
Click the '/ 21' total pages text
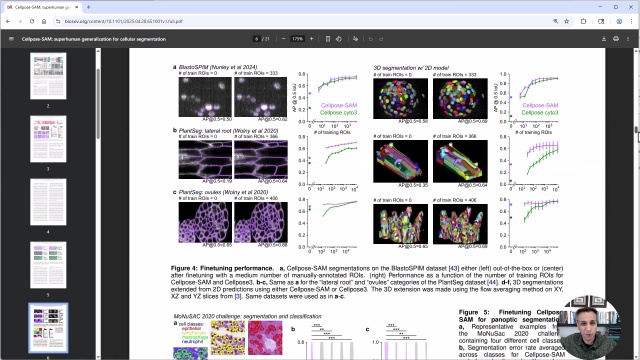266,39
